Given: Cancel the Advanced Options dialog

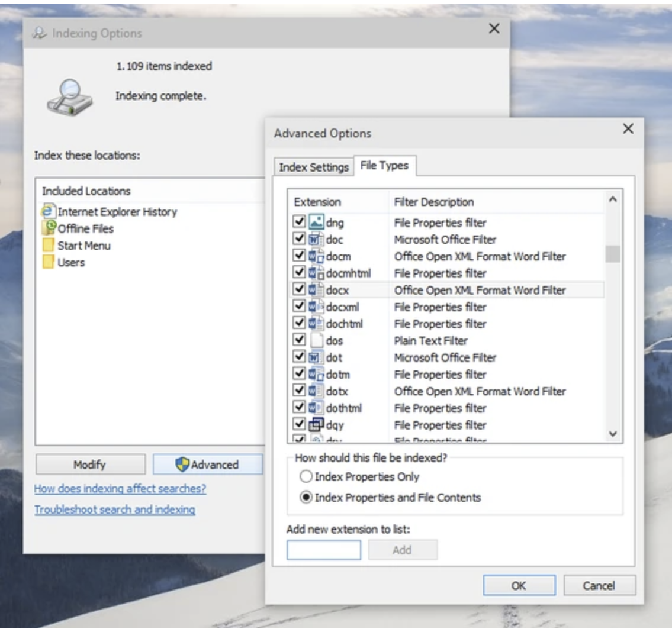Looking at the screenshot, I should pos(599,585).
